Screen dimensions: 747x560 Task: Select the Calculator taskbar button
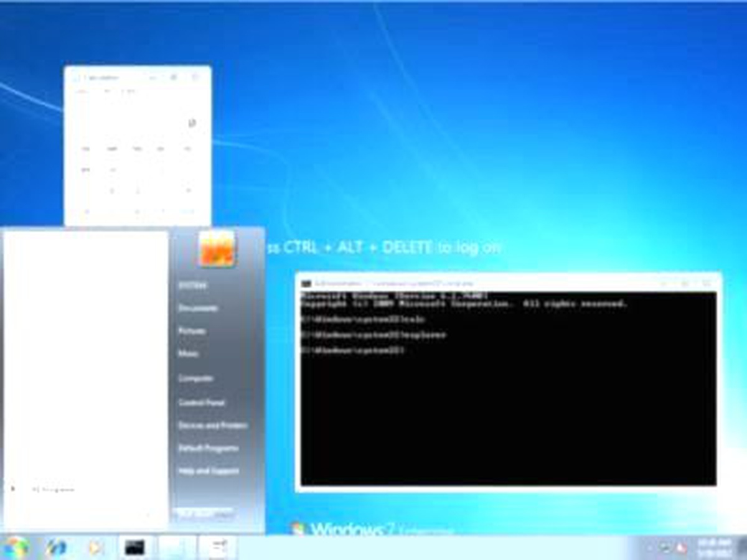[x=217, y=547]
